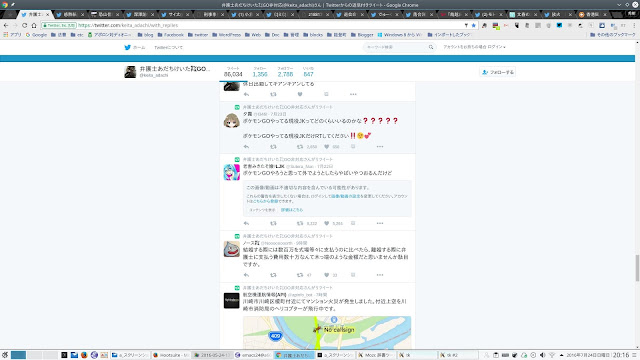This screenshot has height=360, width=640.
Task: Open the フォロー 1,356 stat
Action: tap(260, 72)
